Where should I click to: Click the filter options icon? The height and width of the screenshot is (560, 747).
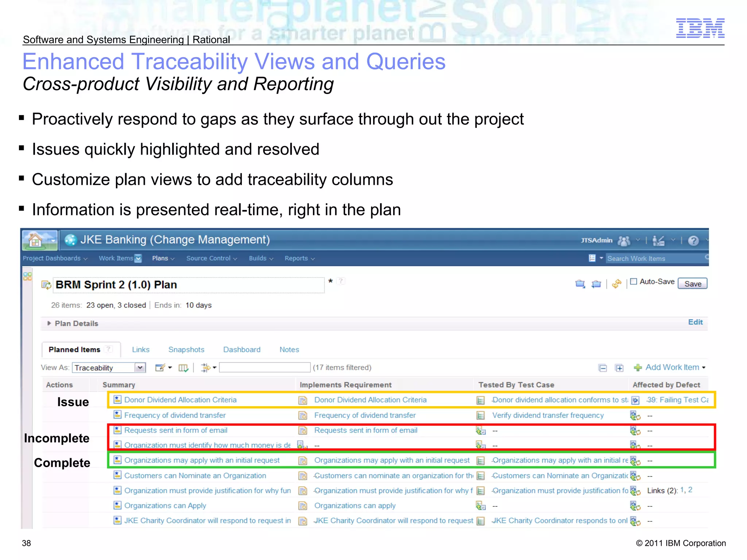click(x=206, y=367)
